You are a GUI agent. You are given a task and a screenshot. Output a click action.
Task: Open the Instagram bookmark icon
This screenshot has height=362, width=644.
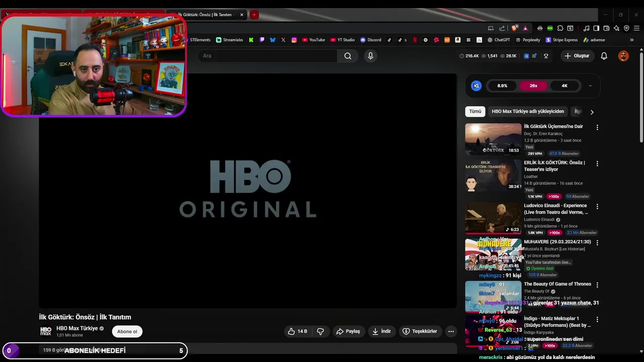294,40
